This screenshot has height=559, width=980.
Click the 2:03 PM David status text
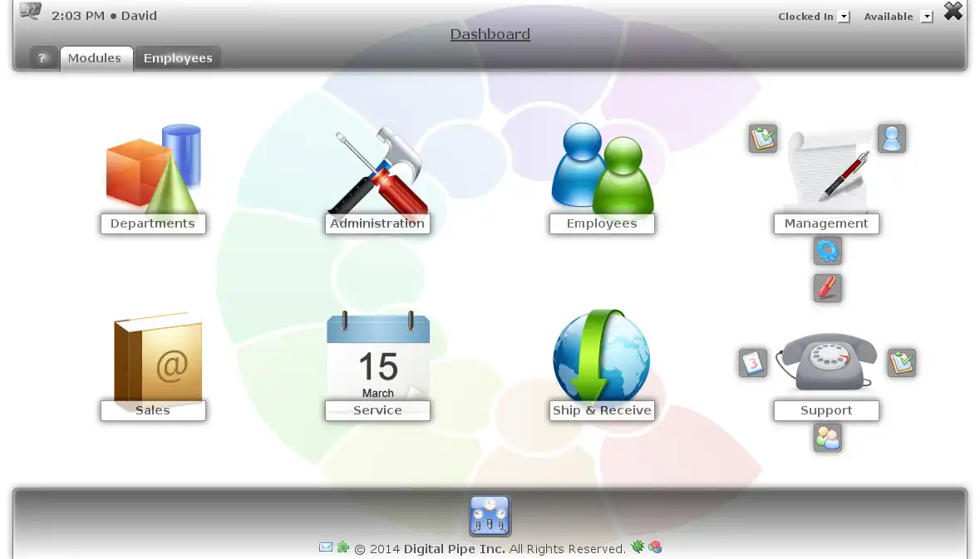coord(105,16)
